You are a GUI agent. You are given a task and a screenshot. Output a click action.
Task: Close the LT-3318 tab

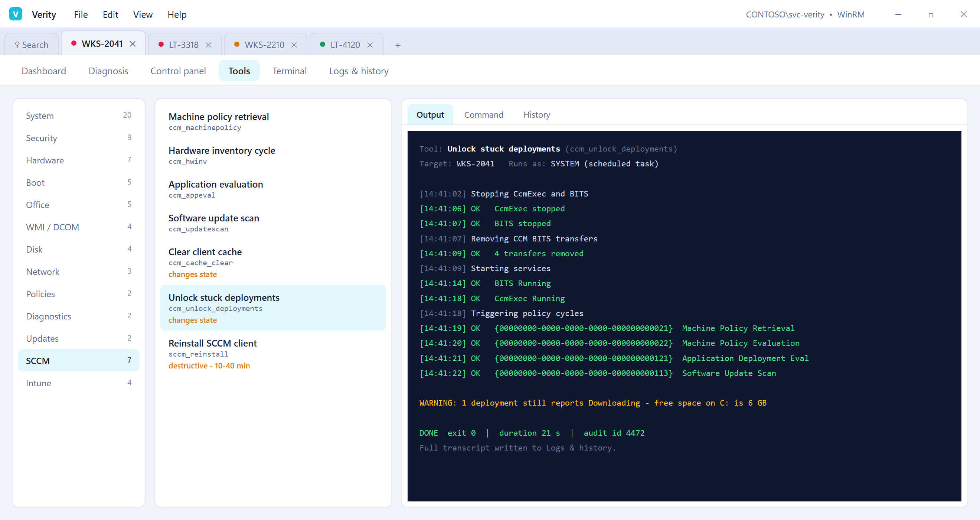[x=209, y=45]
